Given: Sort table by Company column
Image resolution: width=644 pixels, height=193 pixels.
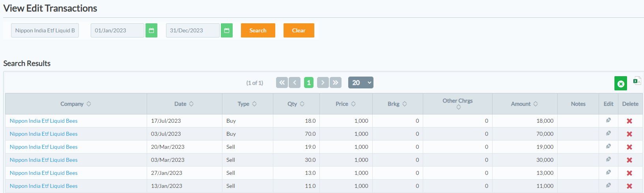Looking at the screenshot, I should pyautogui.click(x=89, y=104).
